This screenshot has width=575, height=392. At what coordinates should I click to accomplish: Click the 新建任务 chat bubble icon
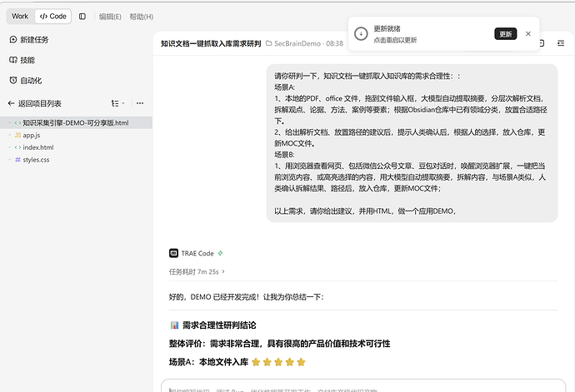point(13,40)
